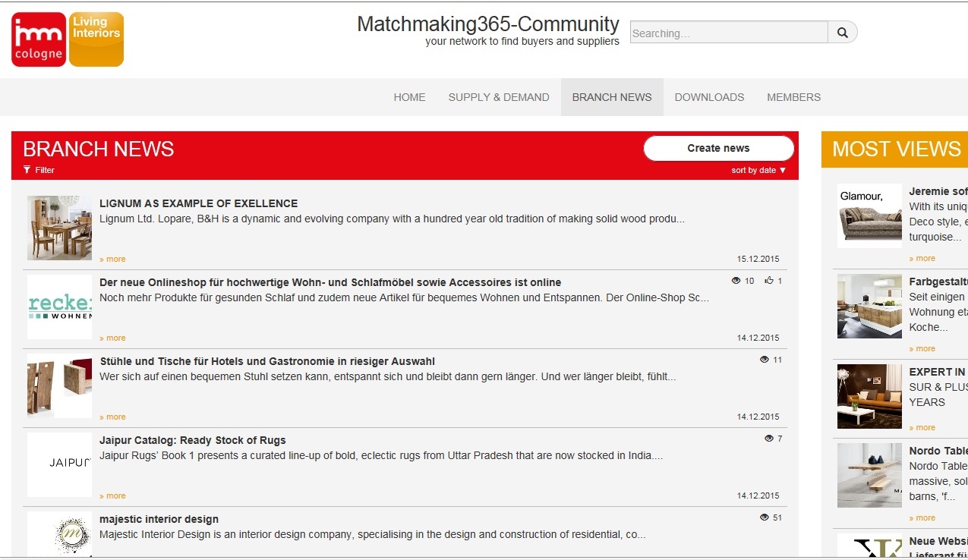Click the Filter label text

click(x=45, y=170)
